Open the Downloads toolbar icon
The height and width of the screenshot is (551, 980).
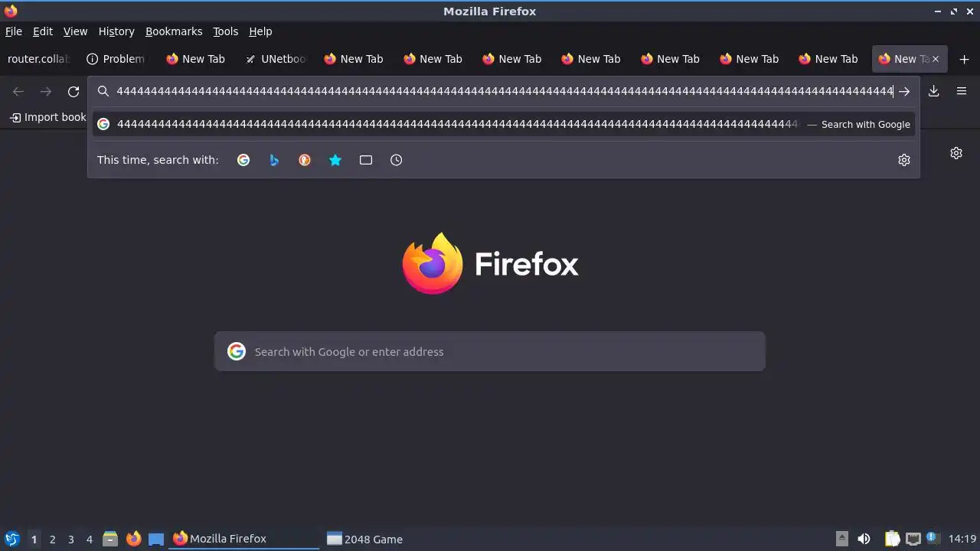(x=934, y=91)
